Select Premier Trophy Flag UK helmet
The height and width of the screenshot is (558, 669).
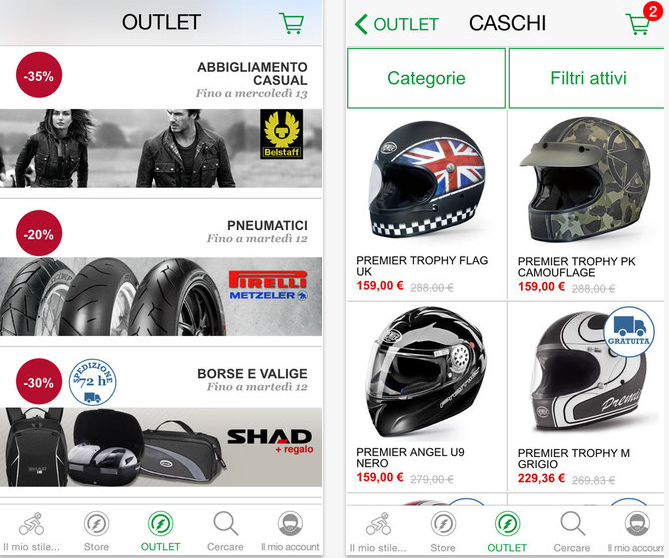pos(427,205)
